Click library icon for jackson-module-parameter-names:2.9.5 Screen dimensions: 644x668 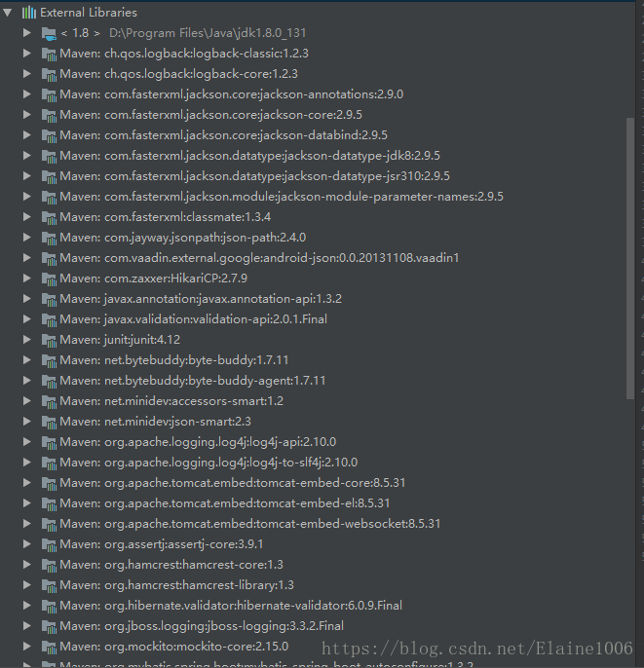tap(49, 197)
